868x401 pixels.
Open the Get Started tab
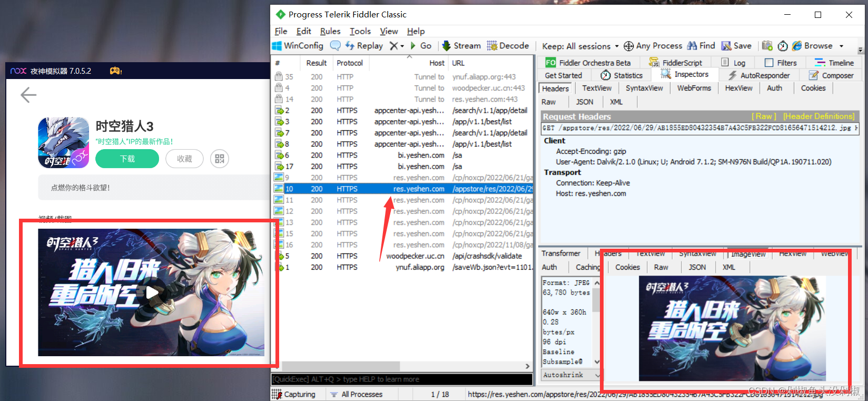tap(564, 75)
